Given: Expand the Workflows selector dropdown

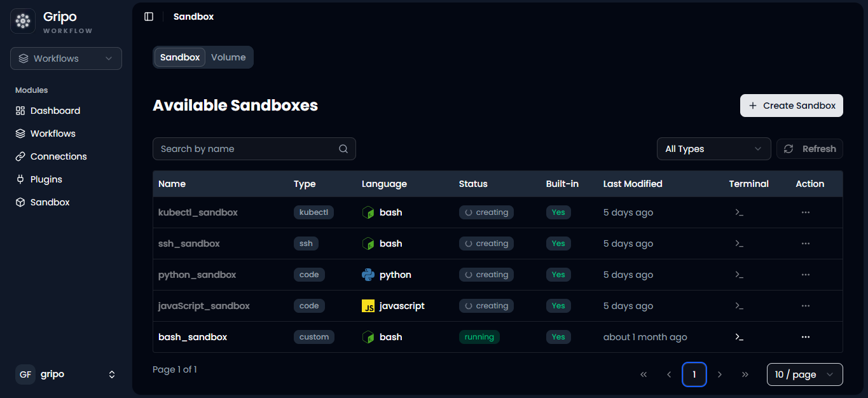Looking at the screenshot, I should [66, 58].
